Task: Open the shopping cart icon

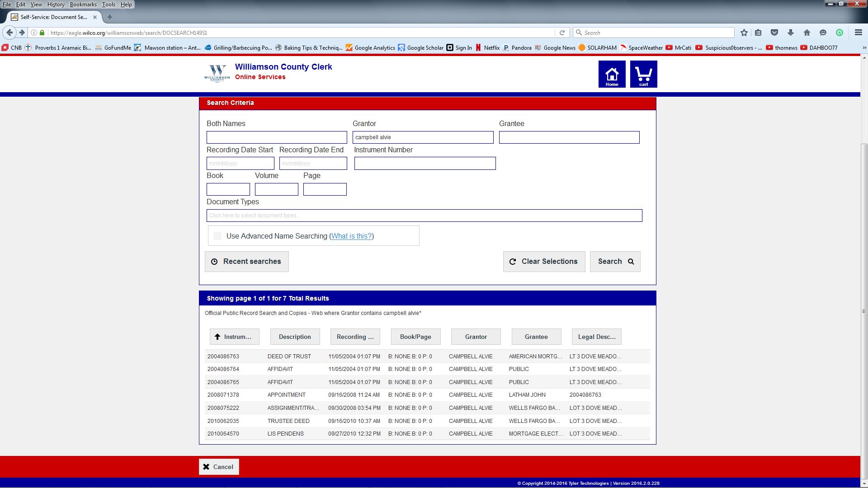Action: pos(643,74)
